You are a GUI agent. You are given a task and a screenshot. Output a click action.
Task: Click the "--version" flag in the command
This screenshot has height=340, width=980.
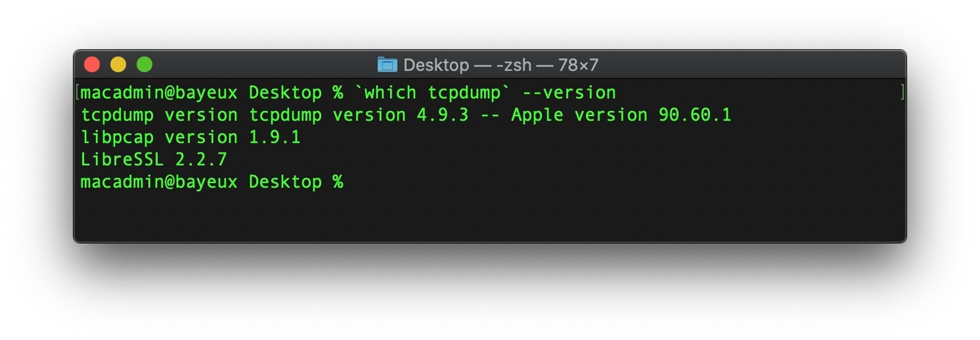[x=569, y=93]
